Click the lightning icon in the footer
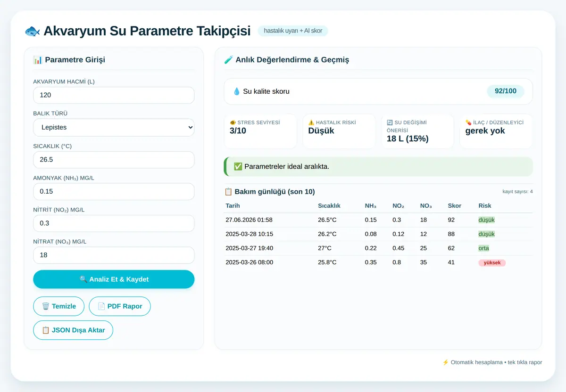The width and height of the screenshot is (566, 392). click(445, 362)
